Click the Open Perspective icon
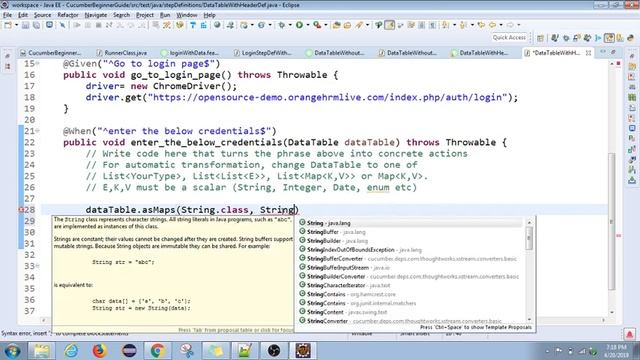 tap(540, 38)
